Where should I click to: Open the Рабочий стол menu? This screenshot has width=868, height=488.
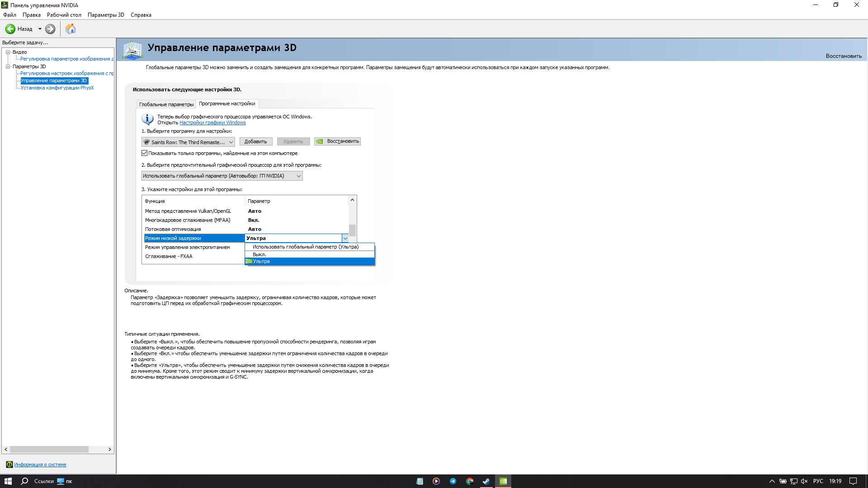(x=64, y=15)
